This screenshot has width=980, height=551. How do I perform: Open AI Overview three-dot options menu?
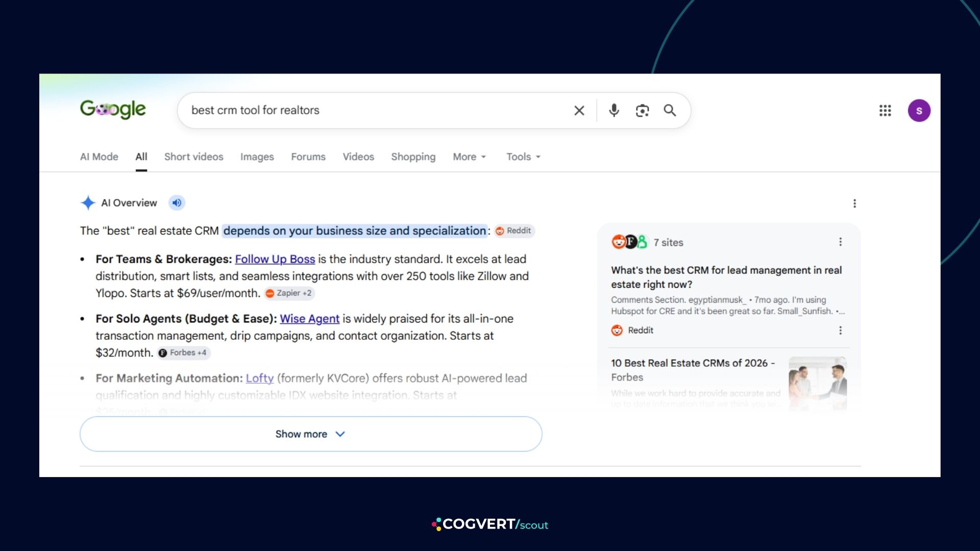pyautogui.click(x=854, y=204)
